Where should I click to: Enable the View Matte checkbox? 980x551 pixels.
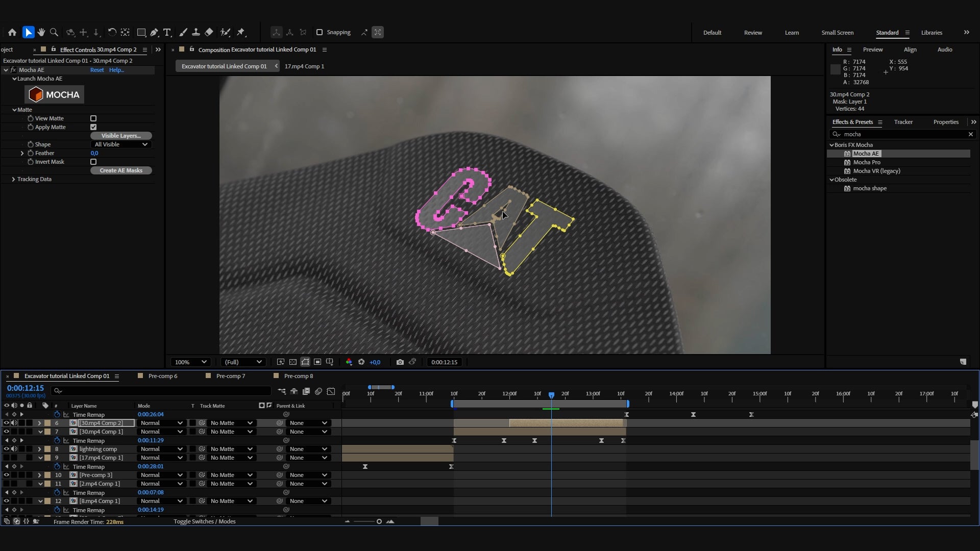tap(93, 118)
